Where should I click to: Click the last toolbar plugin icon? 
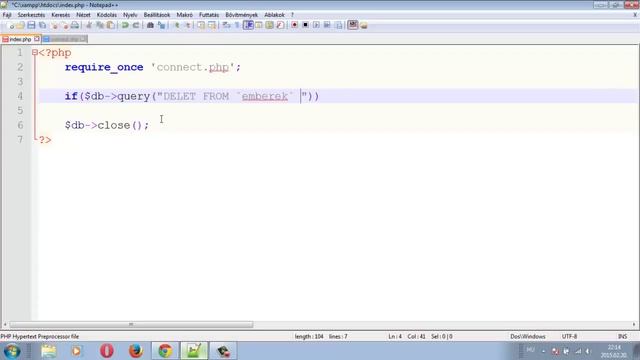point(364,25)
